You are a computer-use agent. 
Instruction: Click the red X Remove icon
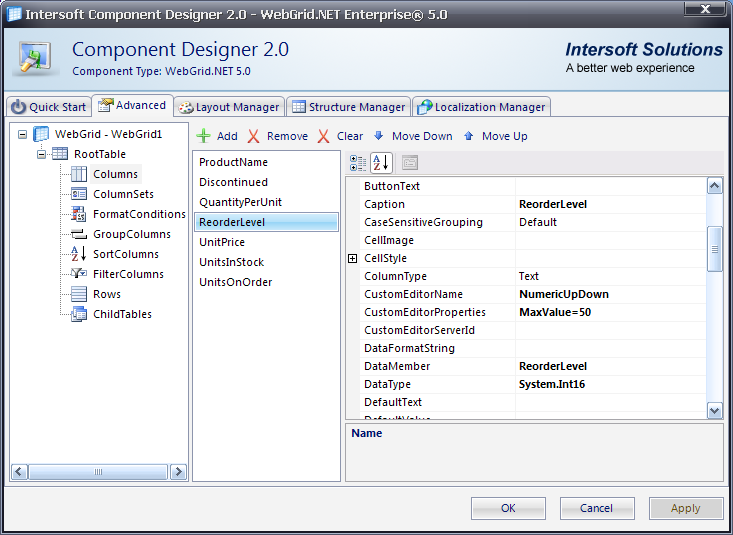pos(253,136)
